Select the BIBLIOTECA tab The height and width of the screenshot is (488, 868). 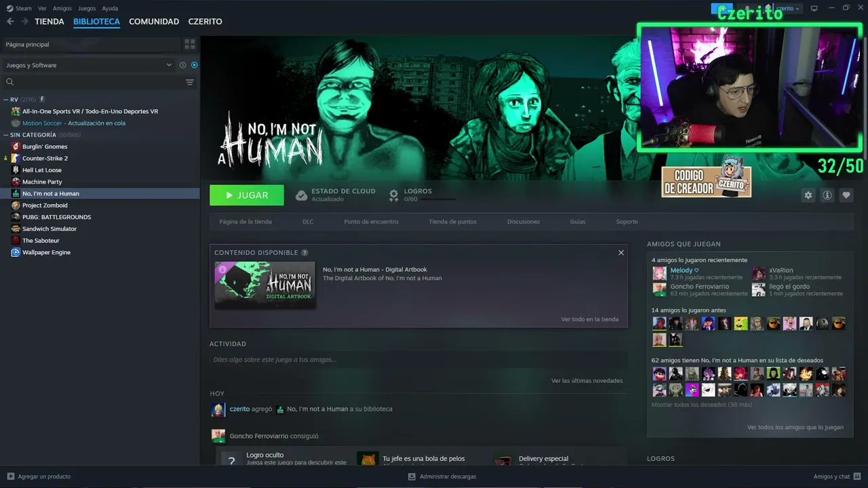point(96,22)
